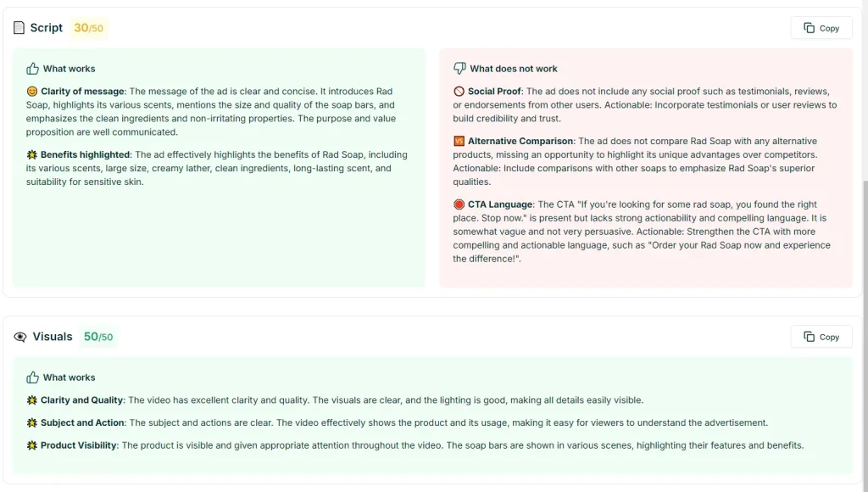Viewport: 868px width, 492px height.
Task: Click the Script section heading text
Action: click(47, 27)
